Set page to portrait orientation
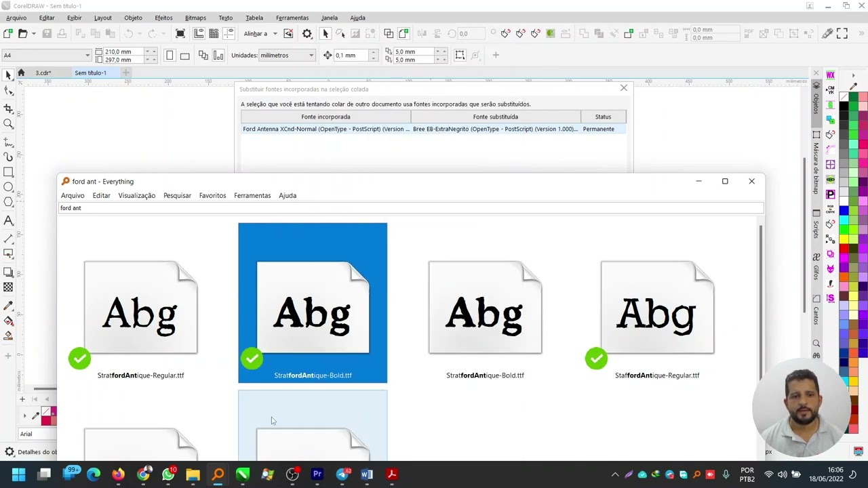 [170, 56]
